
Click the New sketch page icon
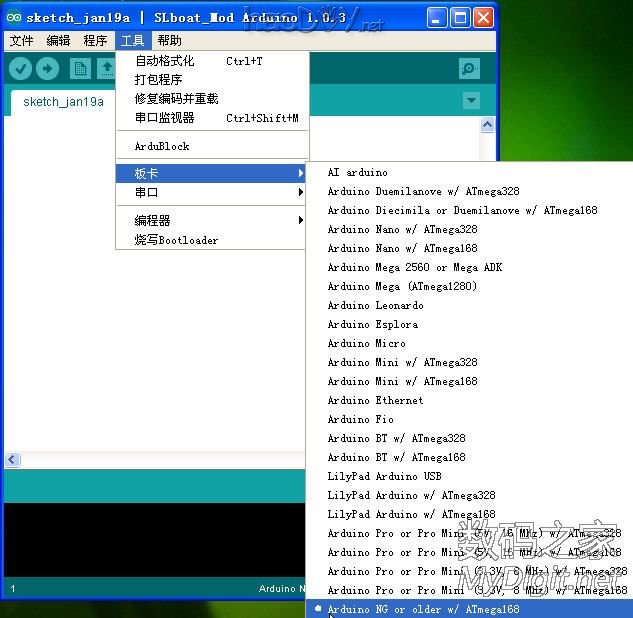79,68
